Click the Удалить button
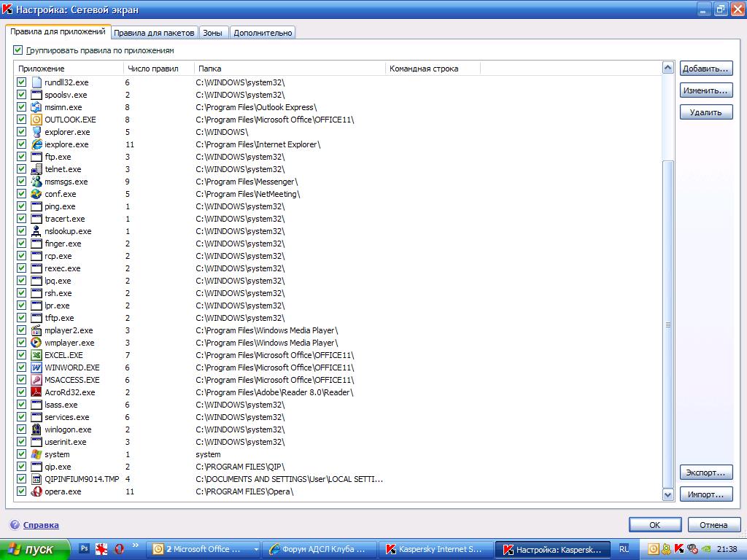The height and width of the screenshot is (560, 747). click(x=705, y=112)
